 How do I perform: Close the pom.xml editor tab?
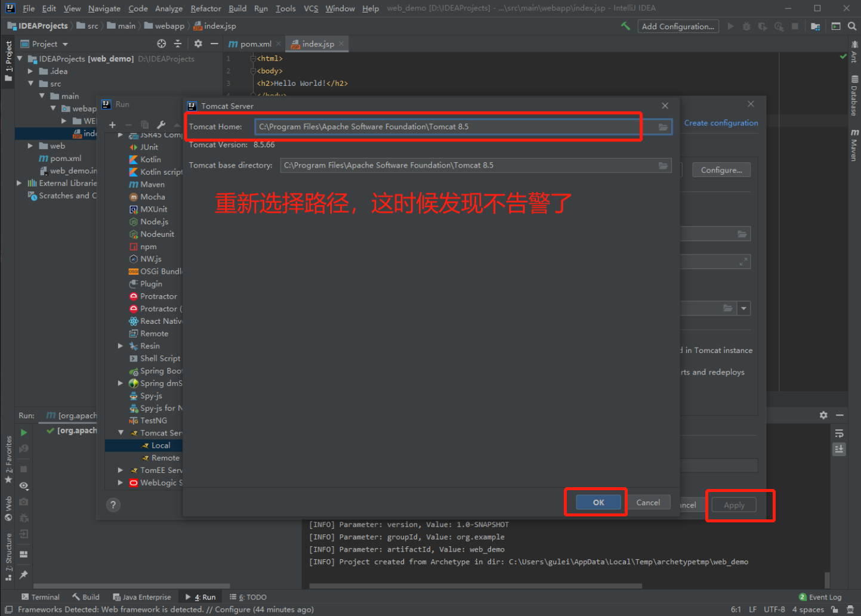(278, 44)
